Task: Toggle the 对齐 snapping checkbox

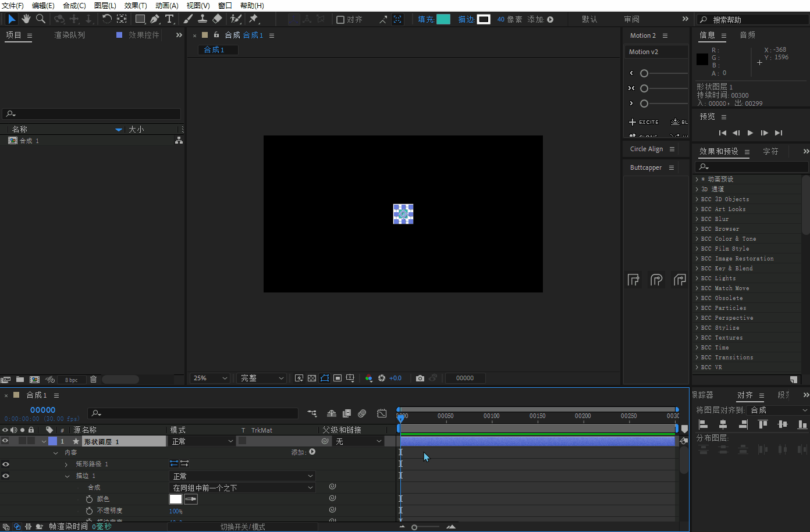Action: pyautogui.click(x=340, y=19)
